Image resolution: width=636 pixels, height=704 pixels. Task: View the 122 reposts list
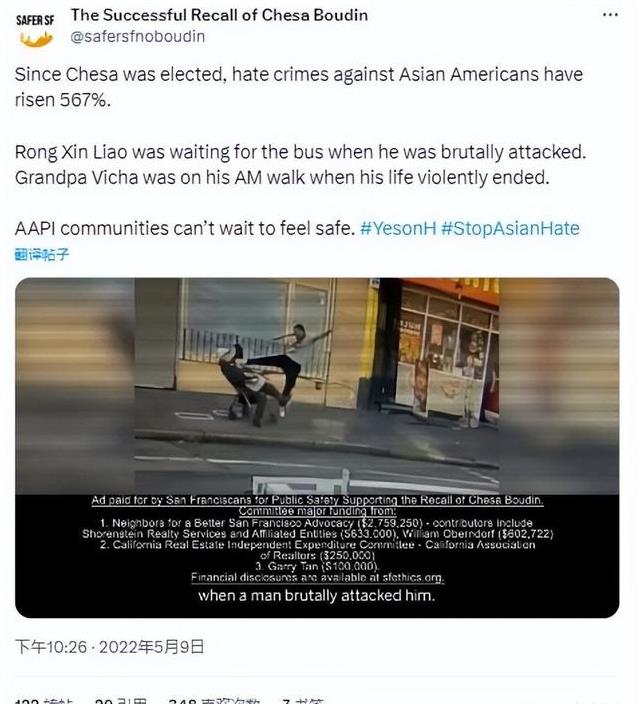click(x=43, y=701)
